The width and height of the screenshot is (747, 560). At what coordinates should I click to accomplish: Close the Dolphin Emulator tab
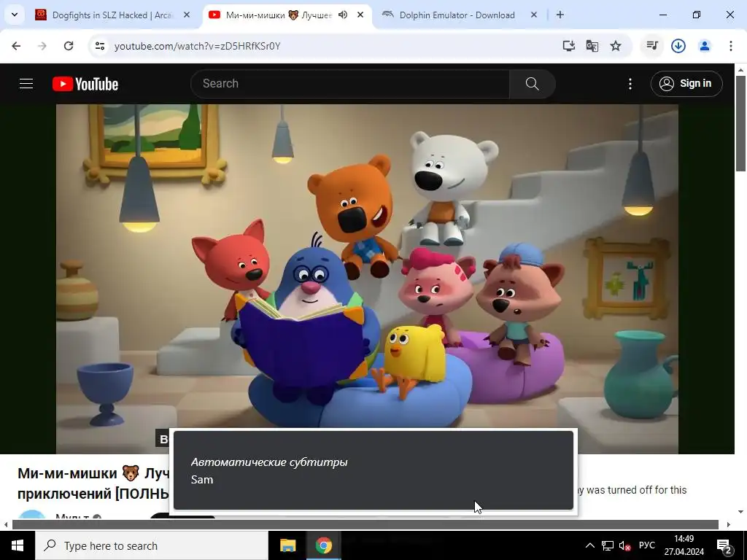pos(533,15)
